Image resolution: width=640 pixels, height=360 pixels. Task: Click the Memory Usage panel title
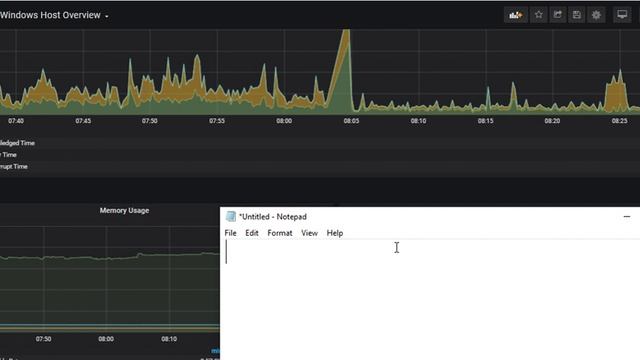[x=124, y=211]
